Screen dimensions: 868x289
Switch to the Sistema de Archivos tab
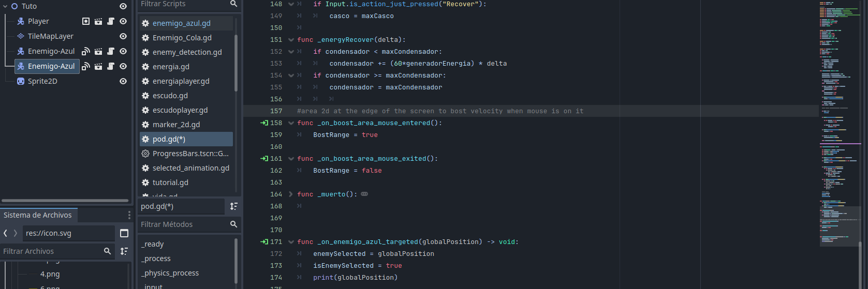point(38,215)
